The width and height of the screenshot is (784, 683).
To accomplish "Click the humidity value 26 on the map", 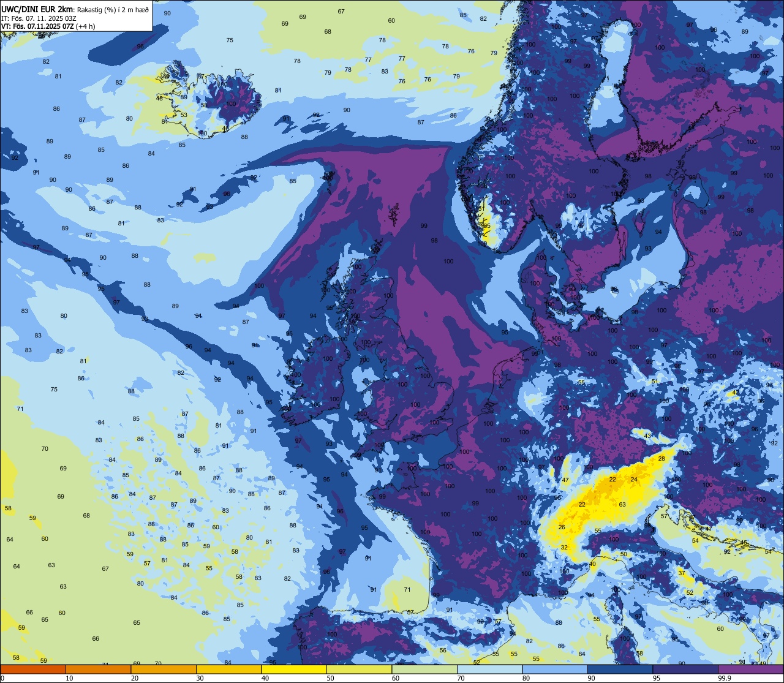I will click(562, 527).
